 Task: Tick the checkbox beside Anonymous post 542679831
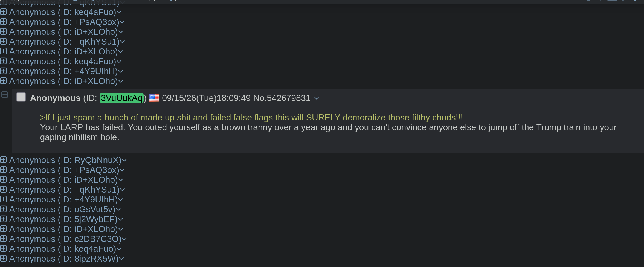(x=21, y=97)
